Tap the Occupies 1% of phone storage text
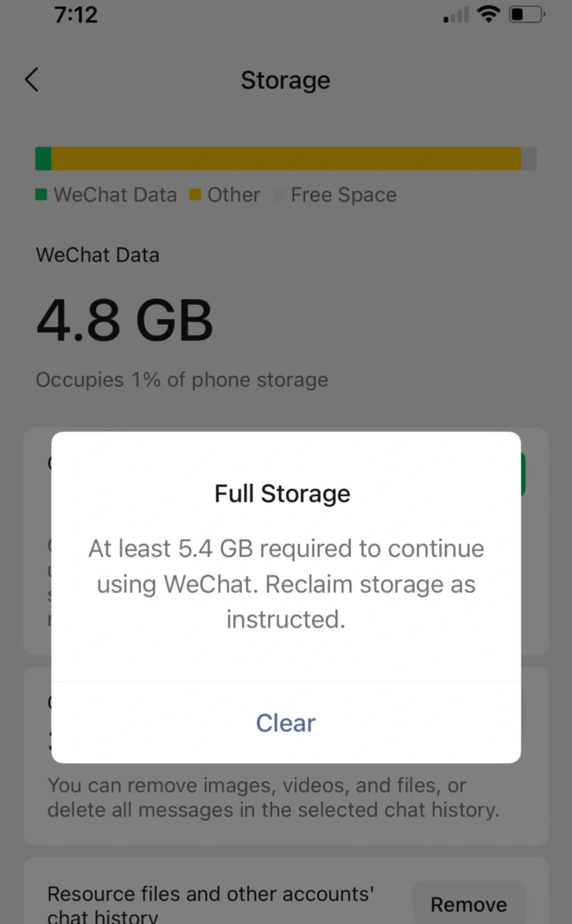 pyautogui.click(x=182, y=380)
